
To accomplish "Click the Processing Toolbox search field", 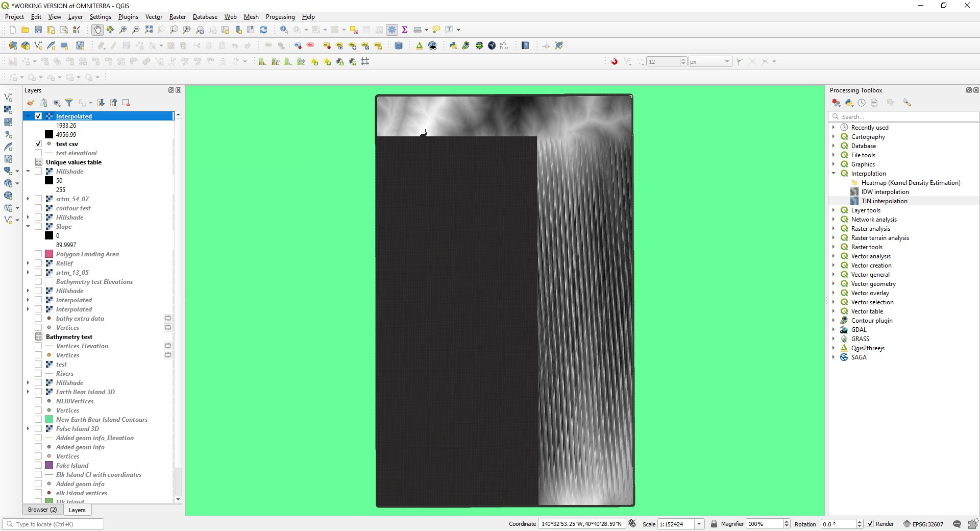I will click(x=903, y=116).
